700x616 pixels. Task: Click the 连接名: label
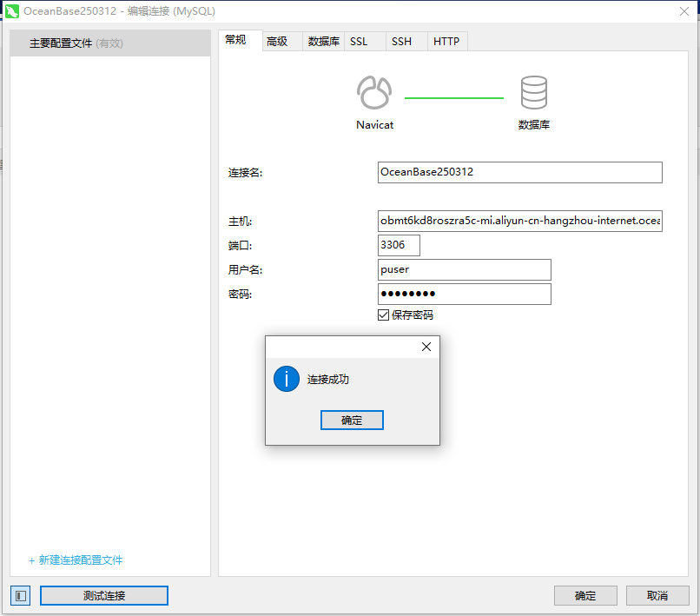(x=246, y=172)
